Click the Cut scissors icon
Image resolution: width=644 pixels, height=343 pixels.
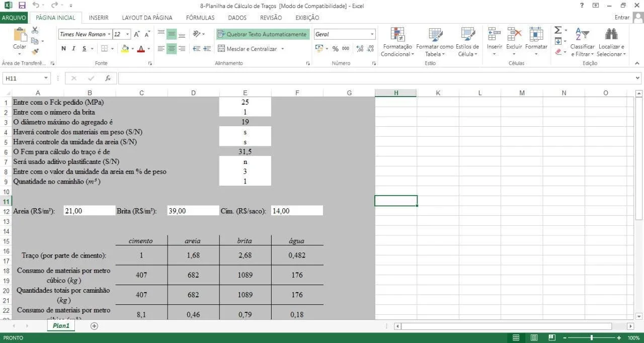click(x=35, y=31)
